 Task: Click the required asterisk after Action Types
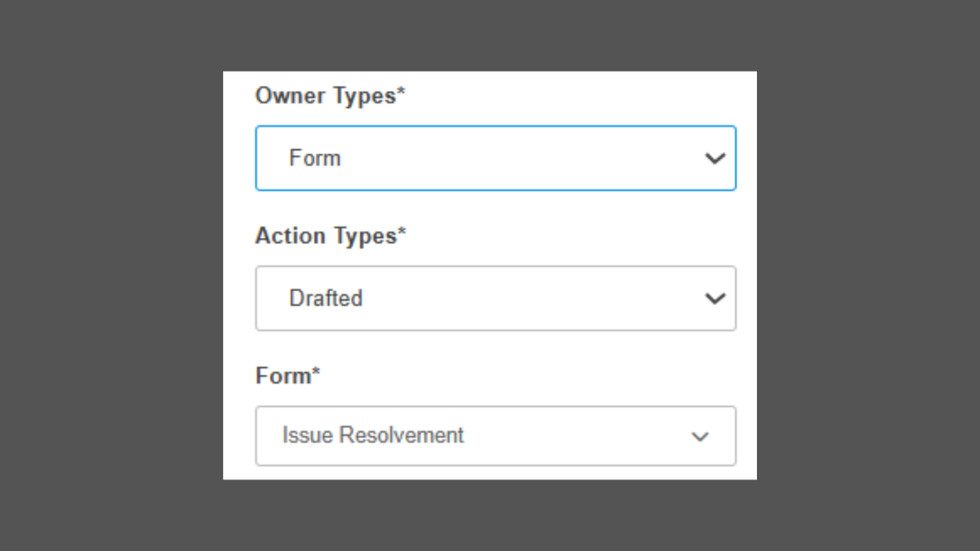coord(402,233)
